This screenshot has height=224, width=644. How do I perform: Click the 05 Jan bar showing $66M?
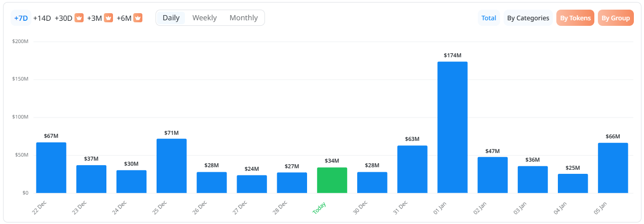pyautogui.click(x=613, y=168)
